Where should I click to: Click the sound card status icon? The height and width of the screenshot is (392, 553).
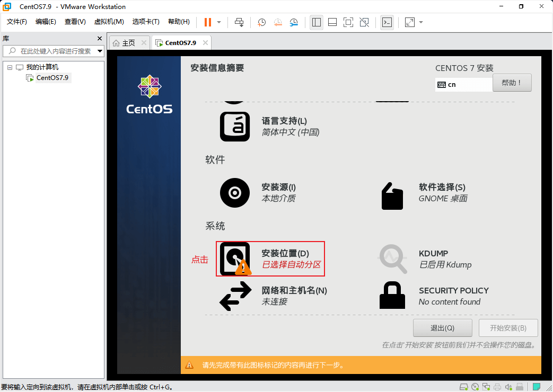tap(508, 387)
